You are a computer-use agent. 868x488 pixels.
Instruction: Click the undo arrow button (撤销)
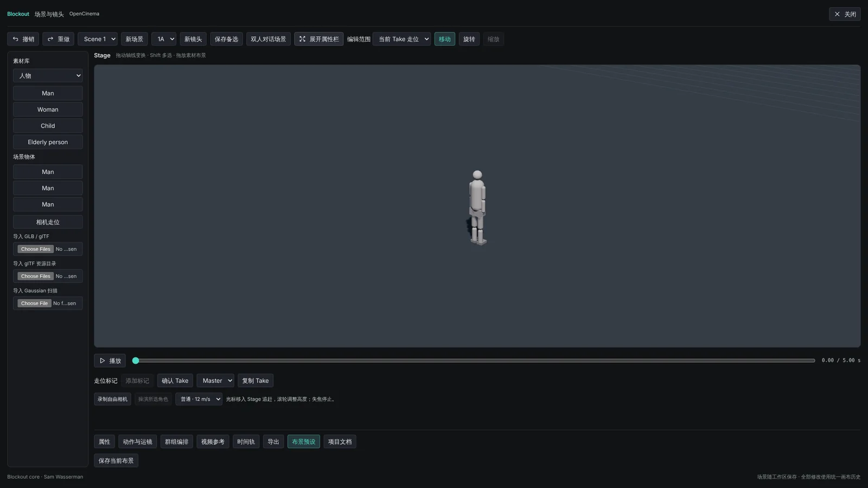tap(23, 39)
